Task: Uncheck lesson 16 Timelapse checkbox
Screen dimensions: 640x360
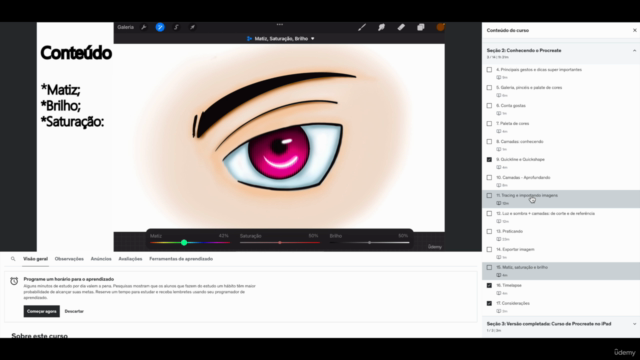Action: point(489,285)
